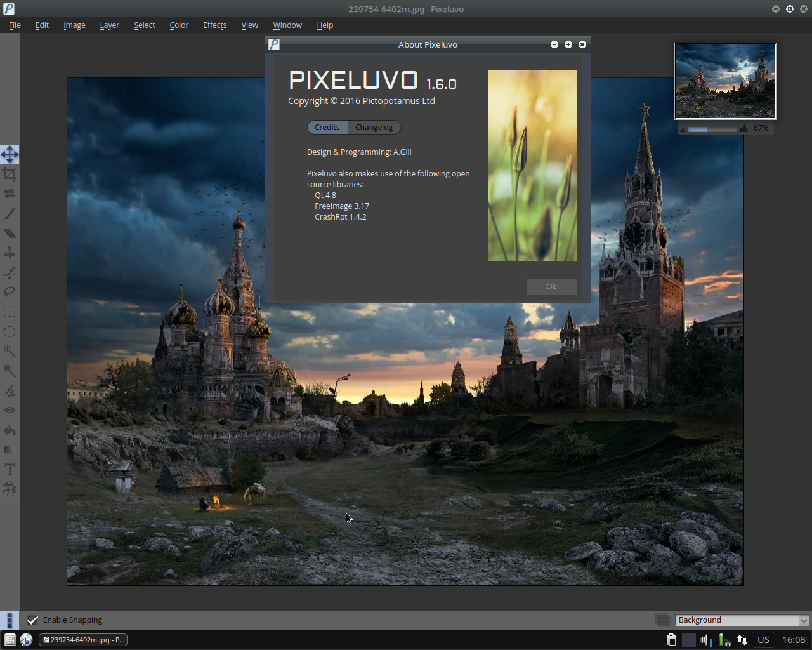
Task: Open the Effects menu
Action: (x=214, y=25)
